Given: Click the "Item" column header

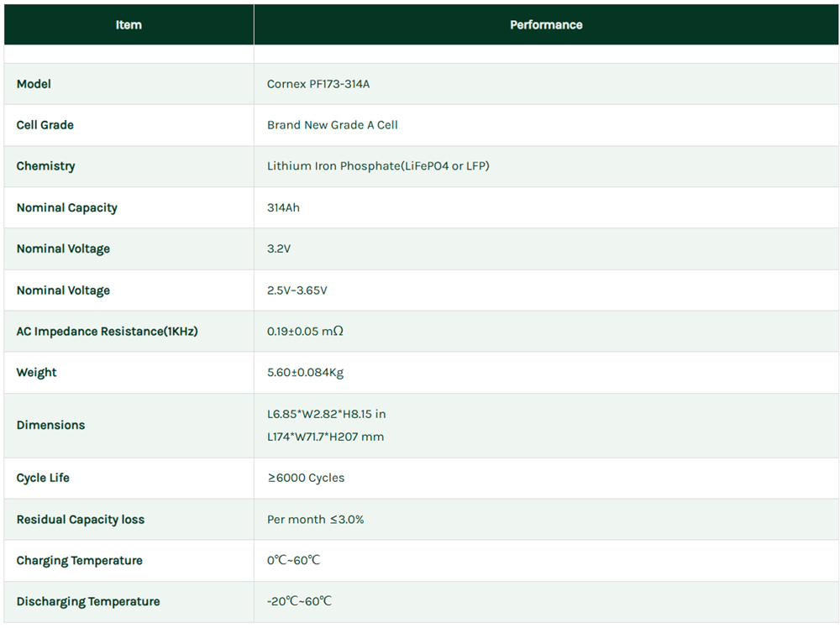Looking at the screenshot, I should coord(129,25).
